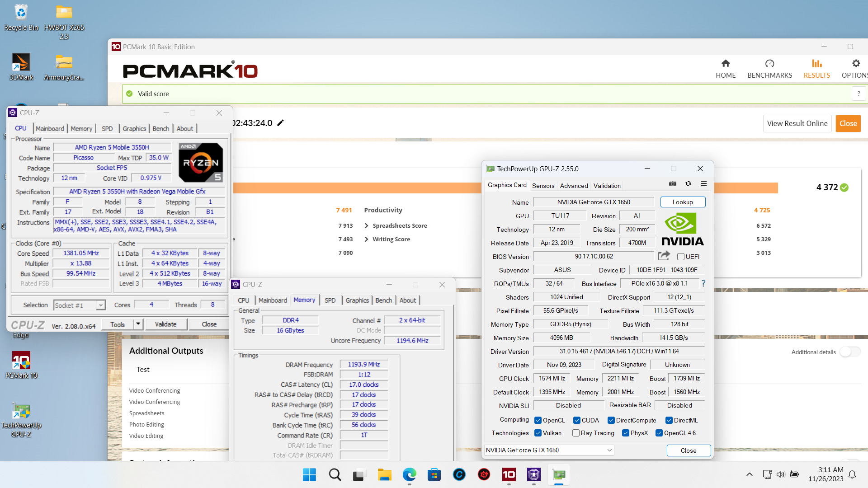The height and width of the screenshot is (488, 868).
Task: Launch PCMark 10 desktop shortcut
Action: coord(21,365)
